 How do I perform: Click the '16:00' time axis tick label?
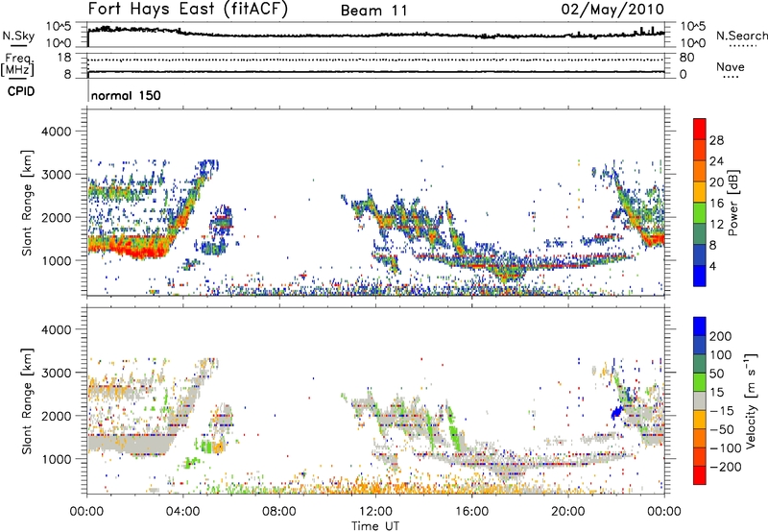point(471,512)
